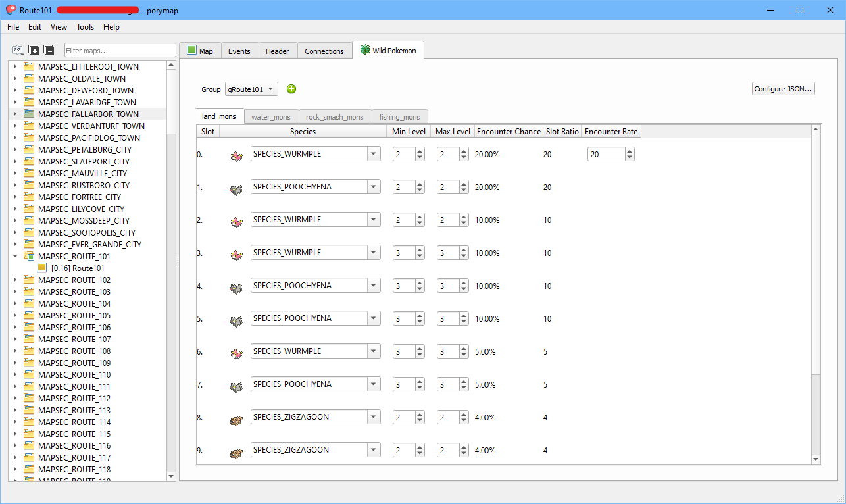This screenshot has height=504, width=846.
Task: Click the Zigzagoon sprite in slot 8
Action: pyautogui.click(x=236, y=418)
